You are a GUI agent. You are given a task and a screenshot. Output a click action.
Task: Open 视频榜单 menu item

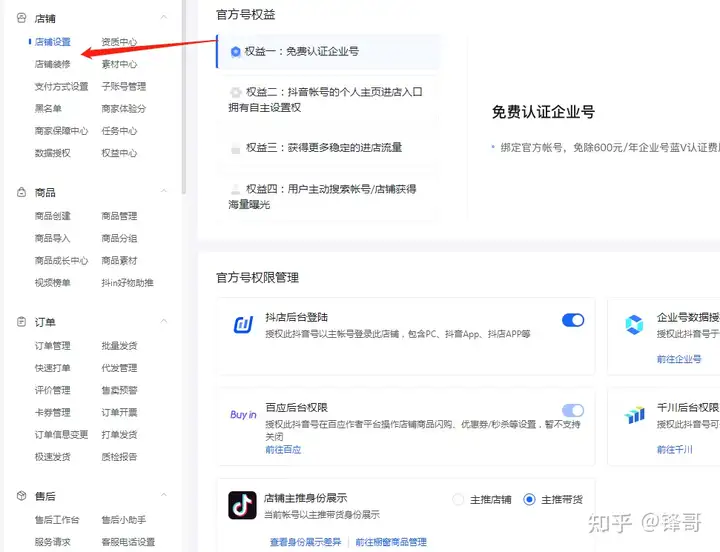point(53,282)
